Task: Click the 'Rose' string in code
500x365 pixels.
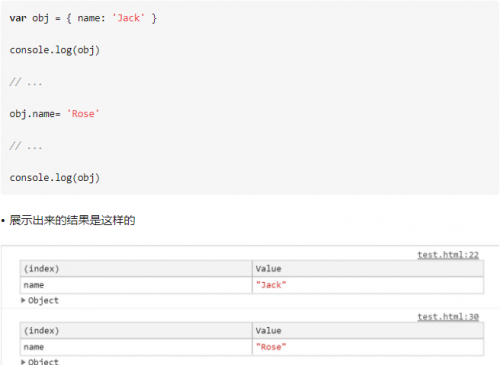Action: [83, 114]
